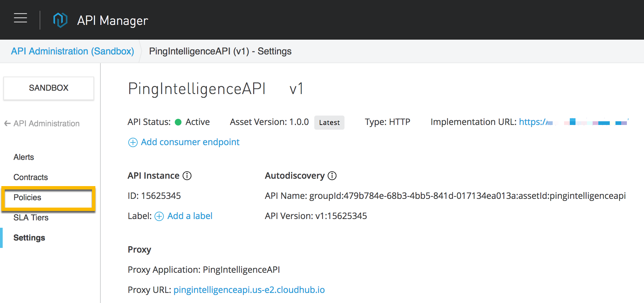Select Settings in the sidebar
Image resolution: width=644 pixels, height=303 pixels.
(29, 238)
